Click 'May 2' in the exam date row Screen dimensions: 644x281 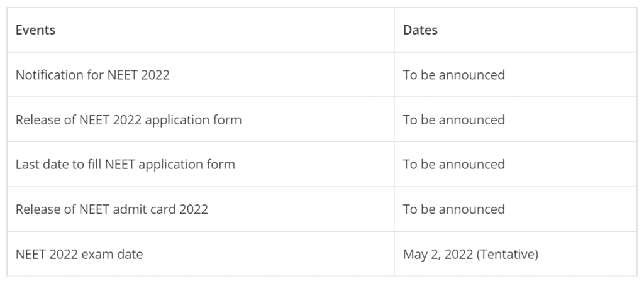(421, 255)
